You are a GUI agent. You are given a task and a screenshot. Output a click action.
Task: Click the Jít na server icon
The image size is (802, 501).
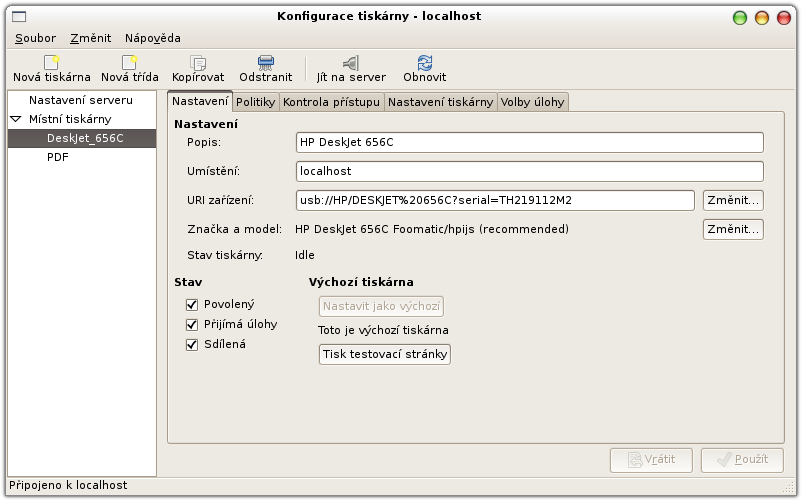click(x=351, y=62)
